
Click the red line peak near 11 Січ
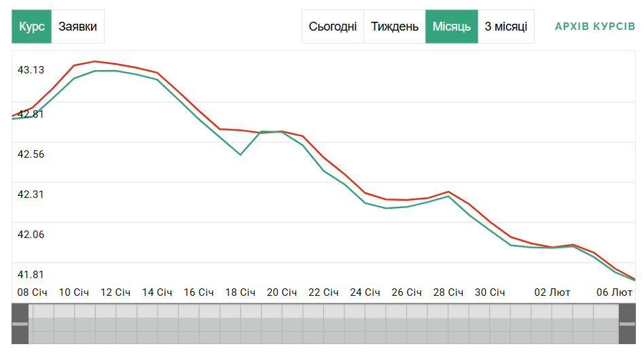(95, 61)
